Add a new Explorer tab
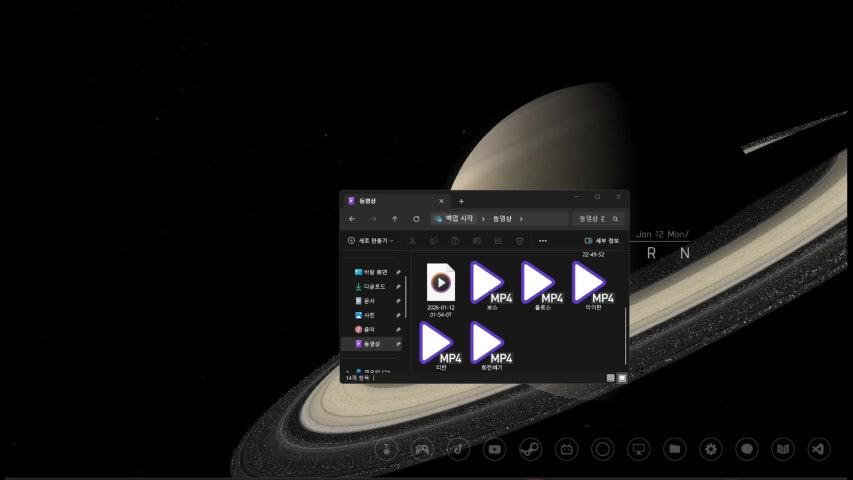This screenshot has height=480, width=853. click(x=461, y=201)
